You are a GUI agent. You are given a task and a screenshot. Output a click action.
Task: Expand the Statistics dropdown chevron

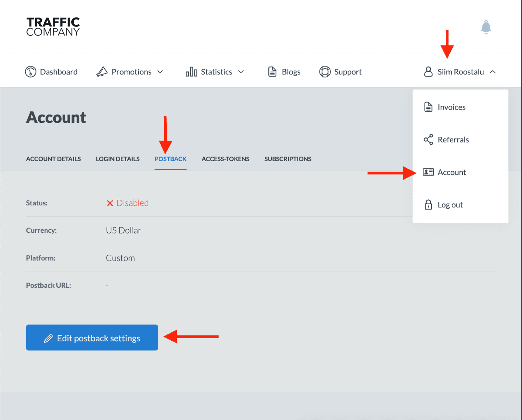pyautogui.click(x=241, y=72)
